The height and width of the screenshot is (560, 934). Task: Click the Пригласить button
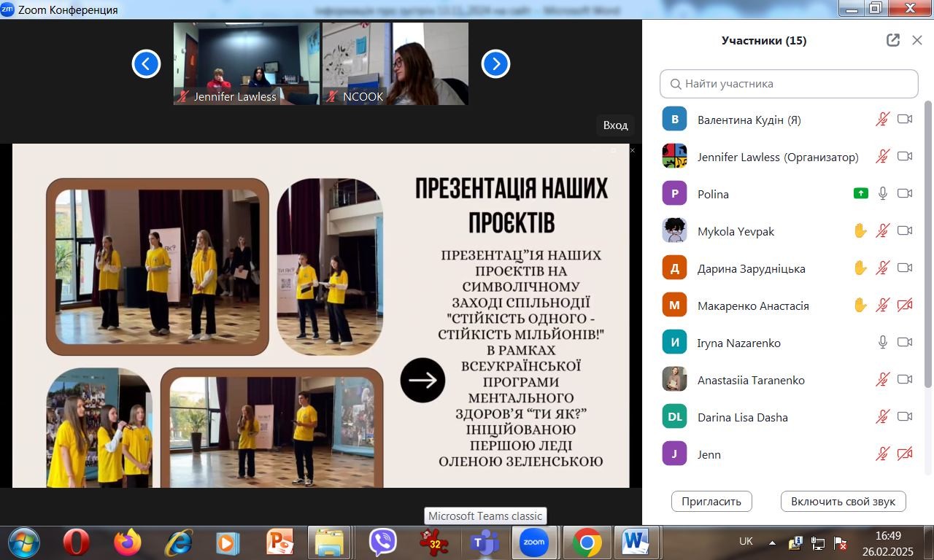(711, 502)
